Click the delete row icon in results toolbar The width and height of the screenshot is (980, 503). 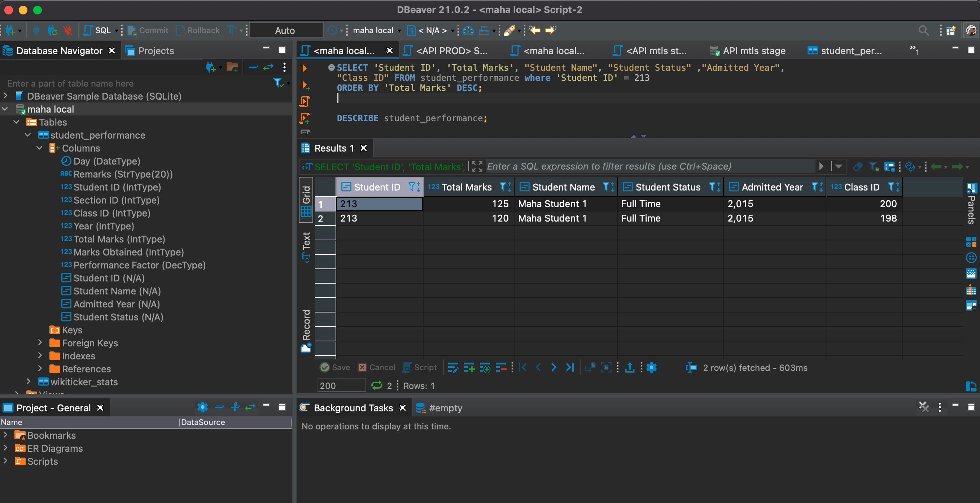[501, 367]
